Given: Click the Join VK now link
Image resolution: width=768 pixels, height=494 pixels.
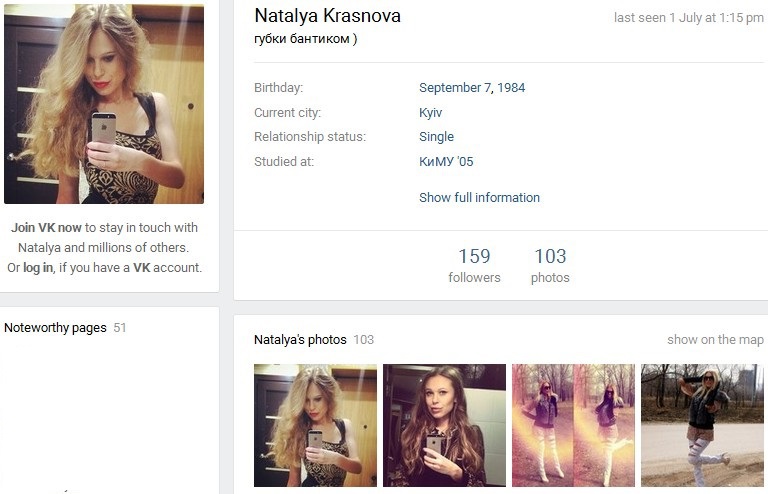Looking at the screenshot, I should pyautogui.click(x=46, y=228).
